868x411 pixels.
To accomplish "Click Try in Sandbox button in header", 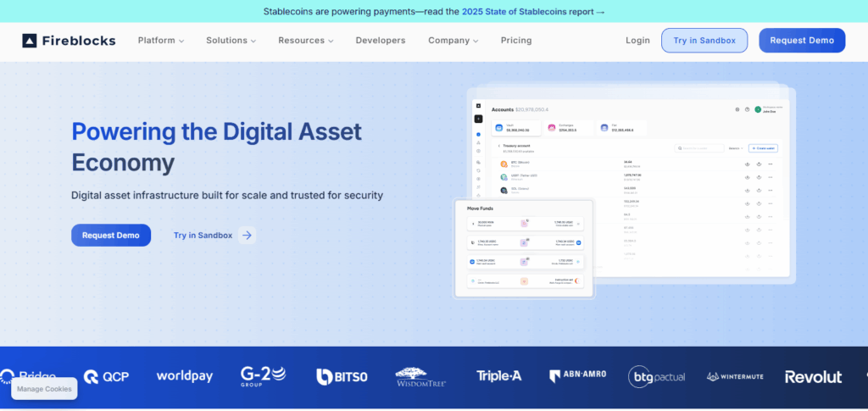I will 704,41.
